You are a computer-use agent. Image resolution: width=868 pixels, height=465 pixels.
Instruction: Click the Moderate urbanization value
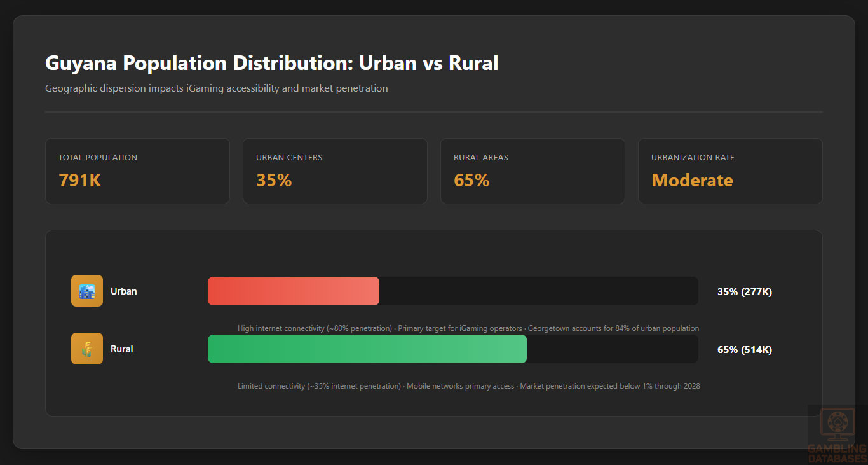tap(692, 181)
